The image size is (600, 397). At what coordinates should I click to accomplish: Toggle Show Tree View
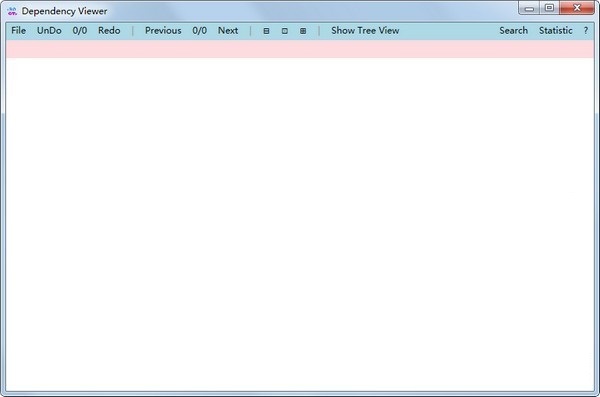click(365, 31)
